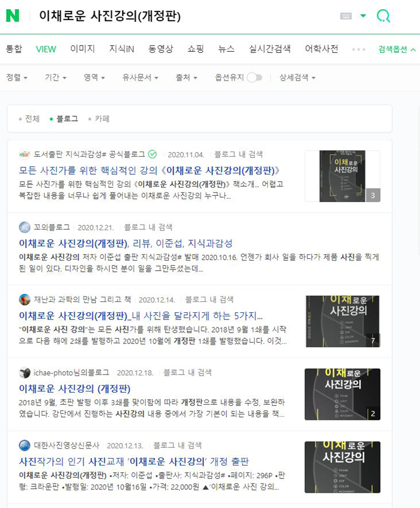
Task: Click the green Naver N logo
Action: tap(12, 15)
